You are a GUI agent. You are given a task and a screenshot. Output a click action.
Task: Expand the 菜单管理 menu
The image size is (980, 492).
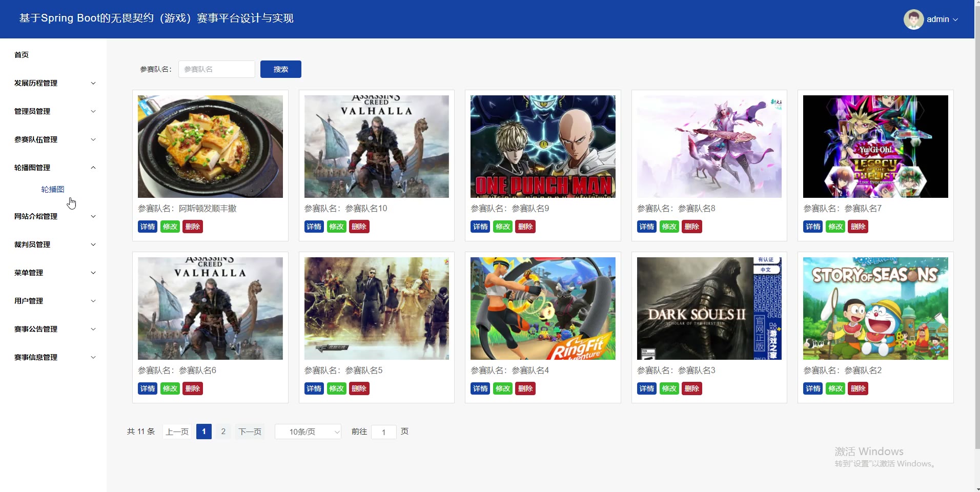pyautogui.click(x=54, y=273)
